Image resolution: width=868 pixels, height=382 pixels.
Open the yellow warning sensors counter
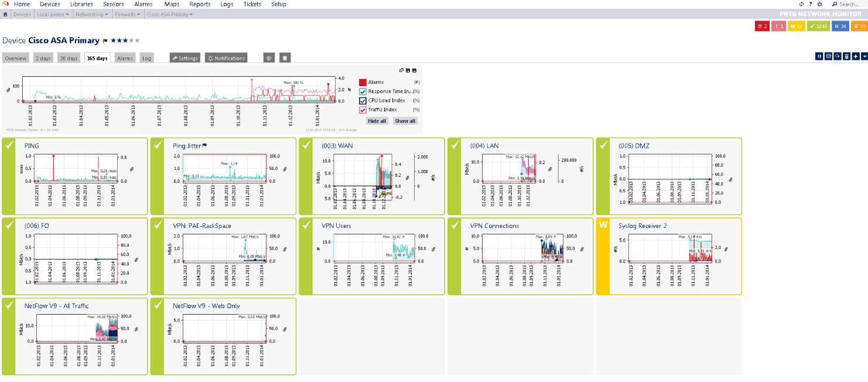(795, 26)
